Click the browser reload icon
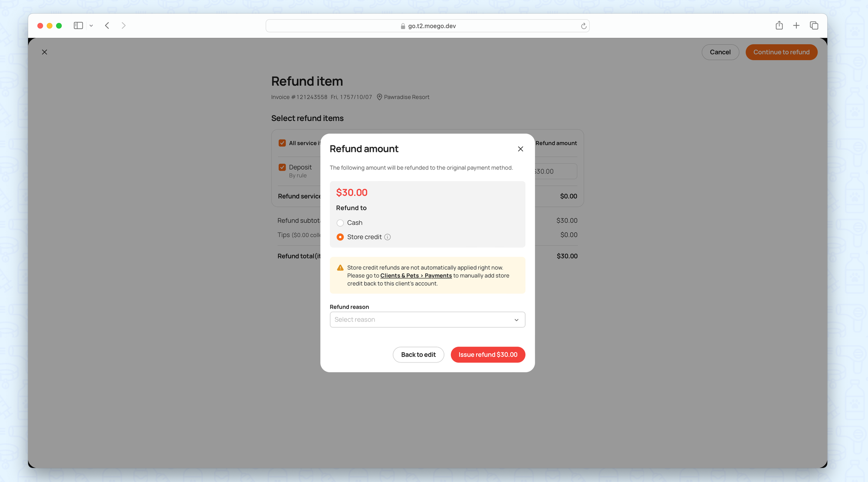 pos(584,26)
